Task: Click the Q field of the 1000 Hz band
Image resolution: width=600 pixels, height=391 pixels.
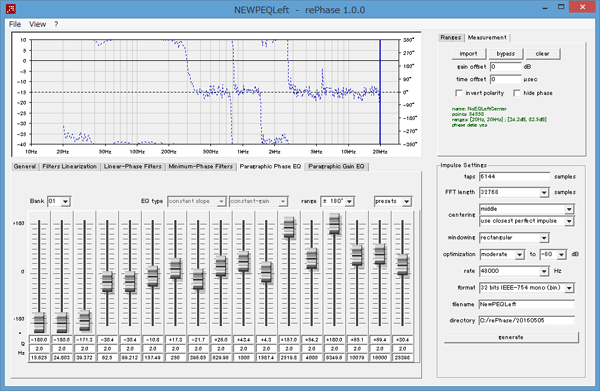Action: click(x=243, y=349)
